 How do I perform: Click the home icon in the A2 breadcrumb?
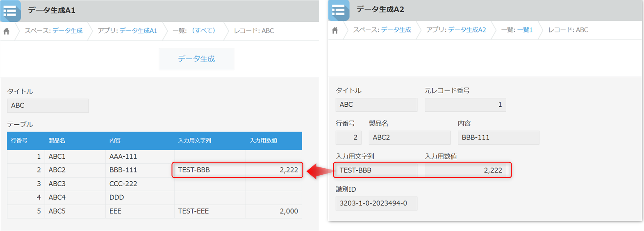click(x=335, y=30)
